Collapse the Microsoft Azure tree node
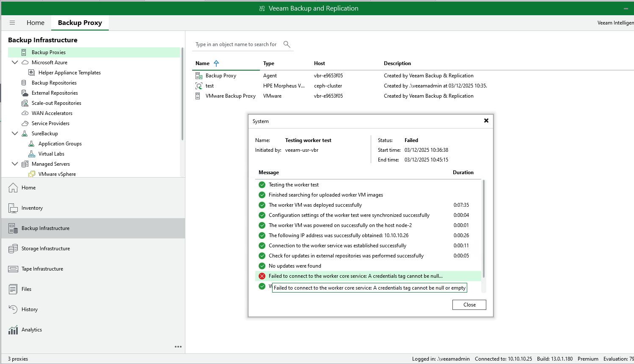The height and width of the screenshot is (364, 634). (x=15, y=63)
